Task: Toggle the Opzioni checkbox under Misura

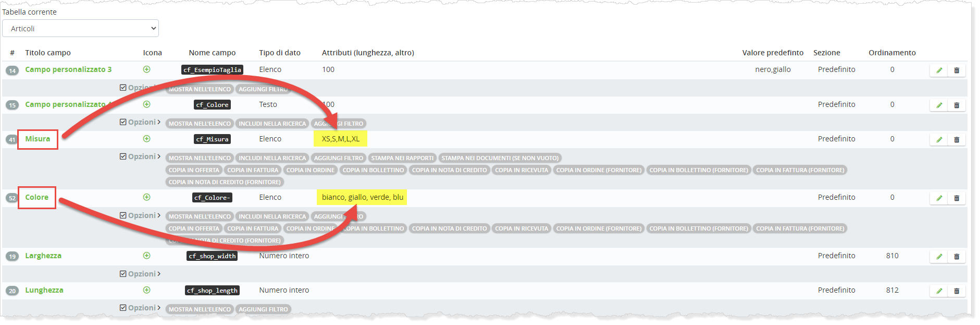Action: tap(123, 157)
